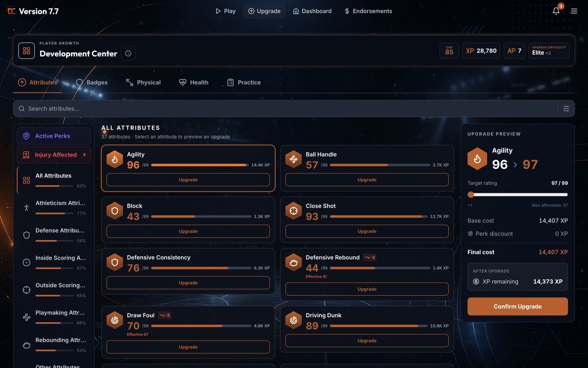Screen dimensions: 588x368
Task: Open the Endorsements page
Action: (368, 11)
